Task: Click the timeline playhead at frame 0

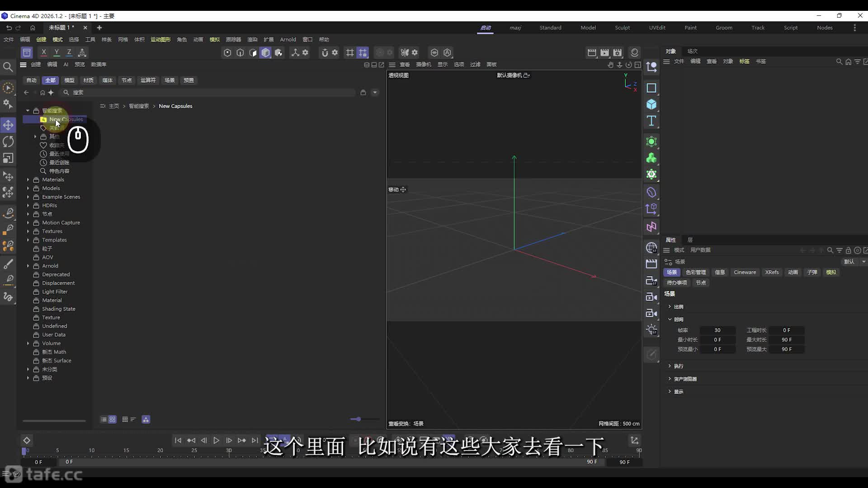Action: (x=24, y=451)
